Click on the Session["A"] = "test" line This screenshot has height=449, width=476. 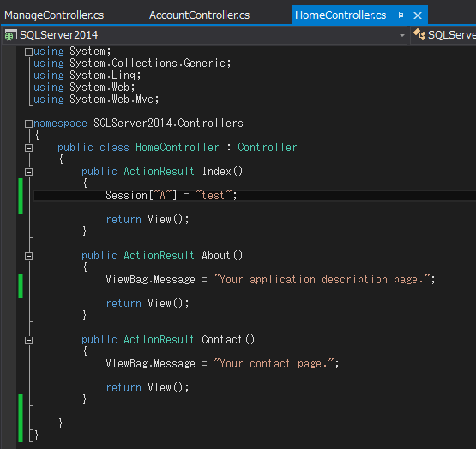pyautogui.click(x=171, y=196)
